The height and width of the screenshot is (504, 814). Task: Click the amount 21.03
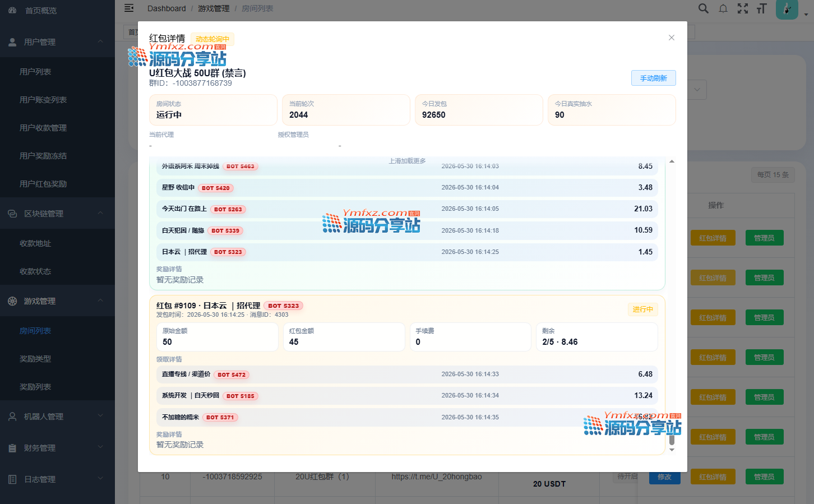[644, 209]
